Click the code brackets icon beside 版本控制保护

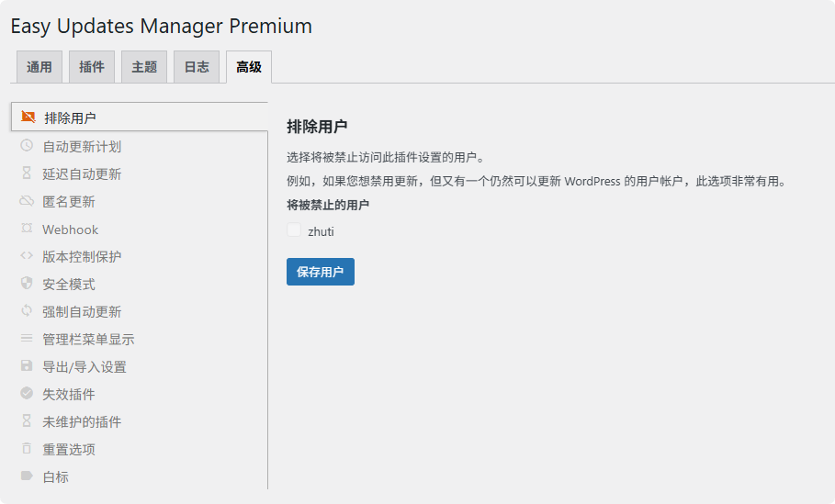pyautogui.click(x=27, y=255)
